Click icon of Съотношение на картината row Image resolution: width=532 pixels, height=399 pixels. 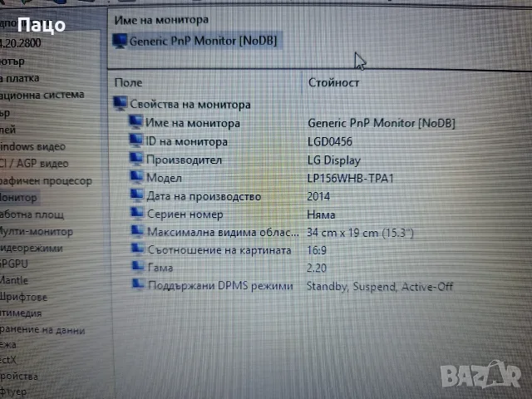coord(138,249)
